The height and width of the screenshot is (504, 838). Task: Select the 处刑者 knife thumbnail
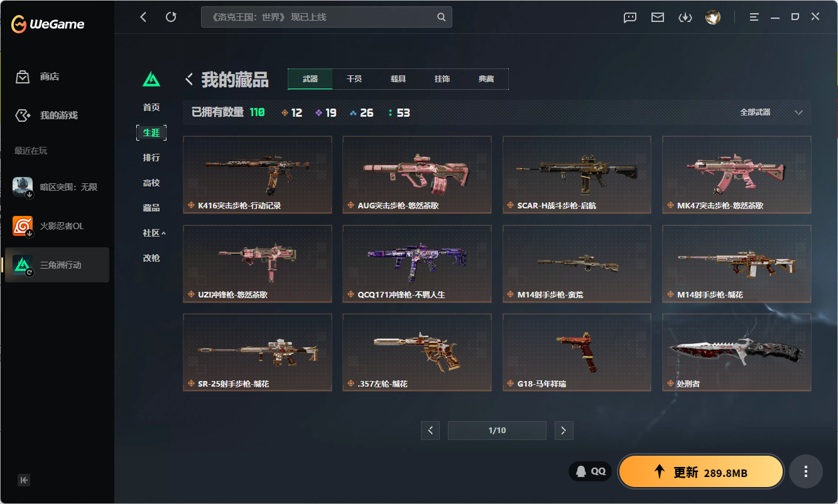[x=737, y=352]
